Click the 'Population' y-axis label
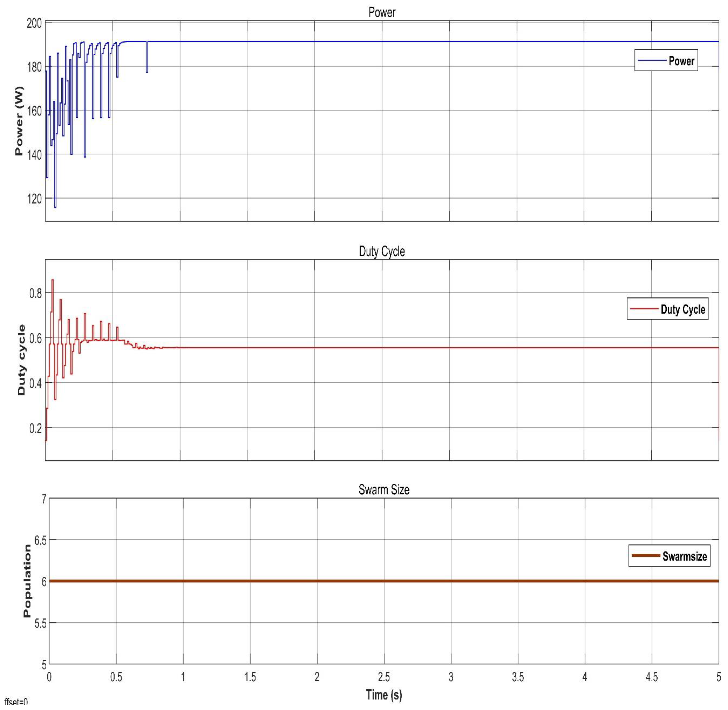Image resolution: width=728 pixels, height=710 pixels. click(27, 581)
